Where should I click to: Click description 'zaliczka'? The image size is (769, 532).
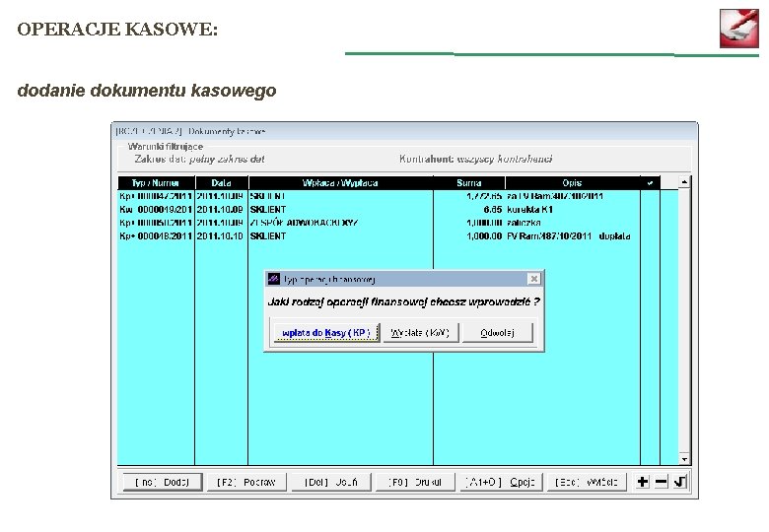pos(524,223)
